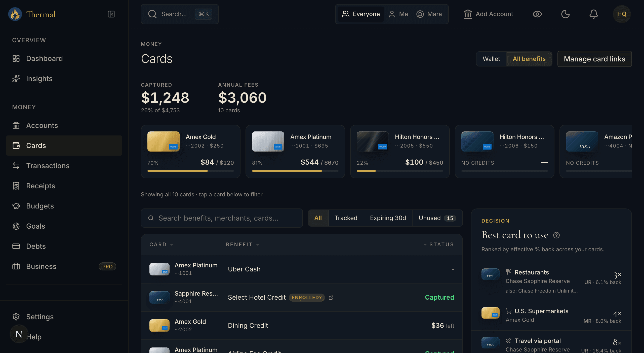Sort by the CARD column header
The height and width of the screenshot is (353, 644).
(x=161, y=244)
